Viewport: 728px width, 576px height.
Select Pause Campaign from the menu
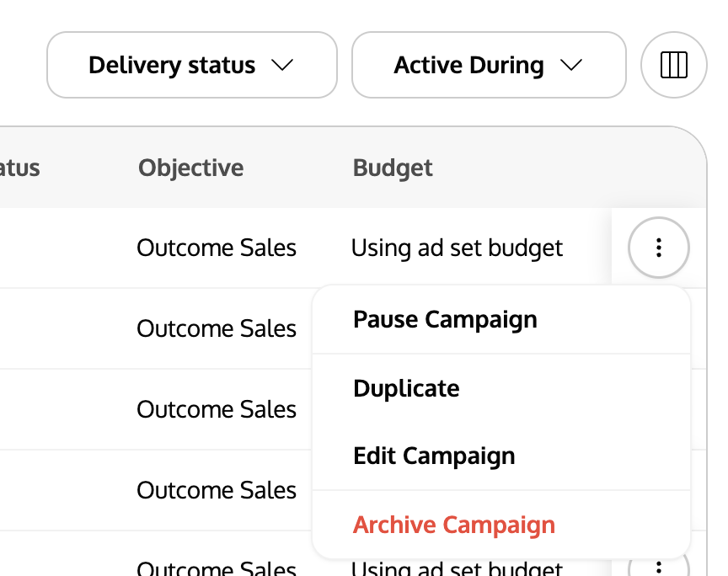pos(501,320)
